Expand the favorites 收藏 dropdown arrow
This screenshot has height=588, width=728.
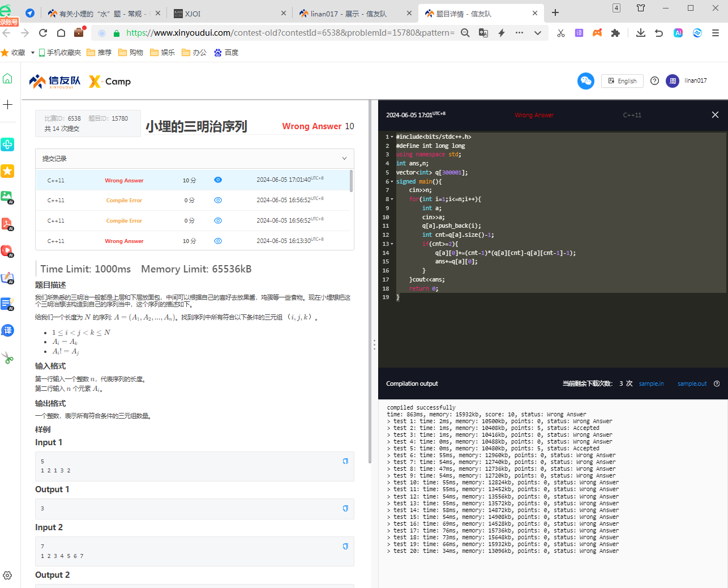pyautogui.click(x=33, y=53)
